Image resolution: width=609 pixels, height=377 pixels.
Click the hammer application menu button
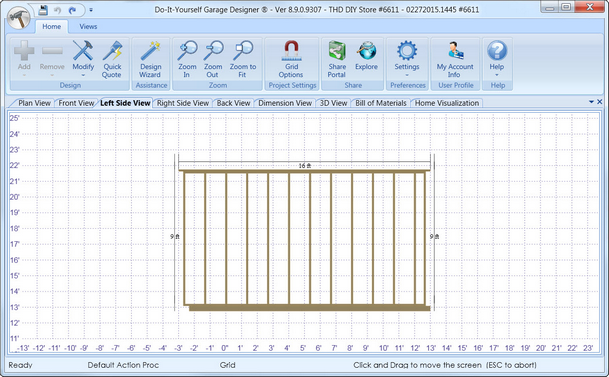pyautogui.click(x=18, y=18)
